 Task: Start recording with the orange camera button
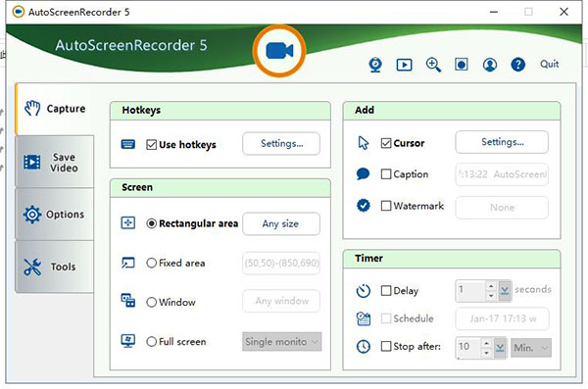click(x=279, y=51)
